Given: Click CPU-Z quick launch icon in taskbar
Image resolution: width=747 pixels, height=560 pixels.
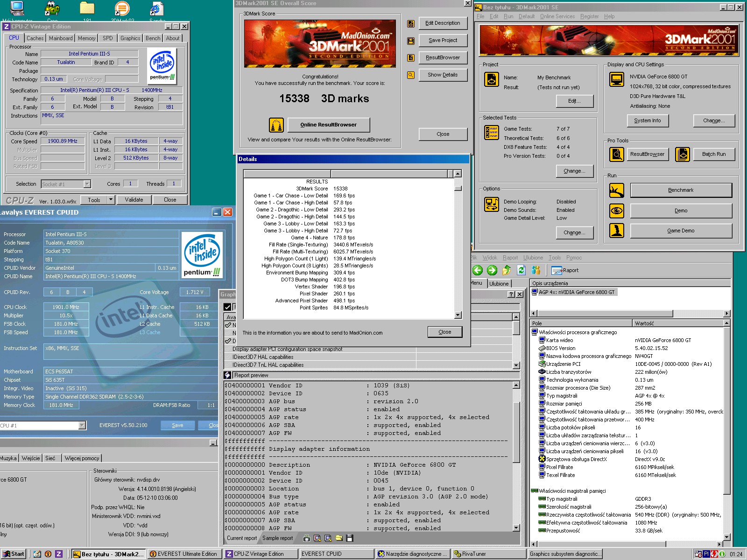Looking at the screenshot, I should pos(59,554).
